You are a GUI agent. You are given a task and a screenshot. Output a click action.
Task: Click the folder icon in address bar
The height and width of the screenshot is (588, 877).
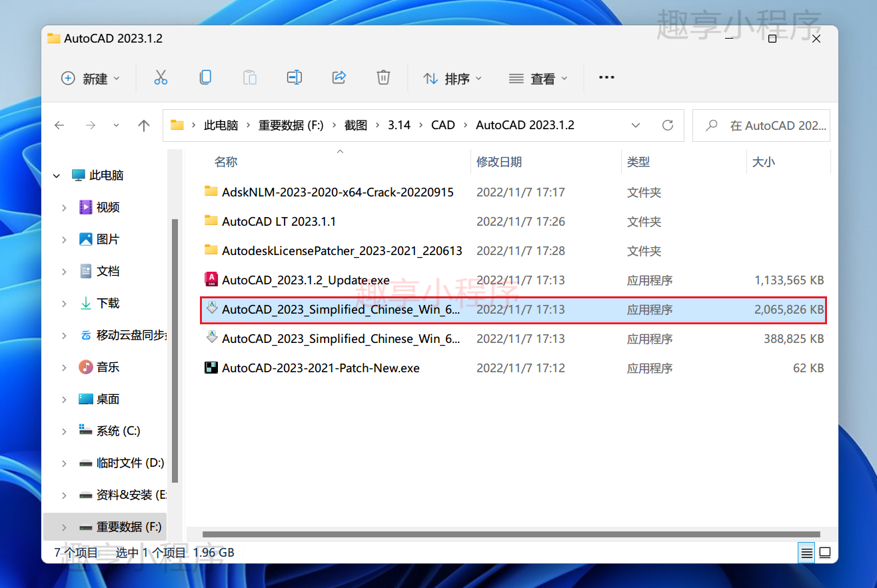pyautogui.click(x=177, y=125)
